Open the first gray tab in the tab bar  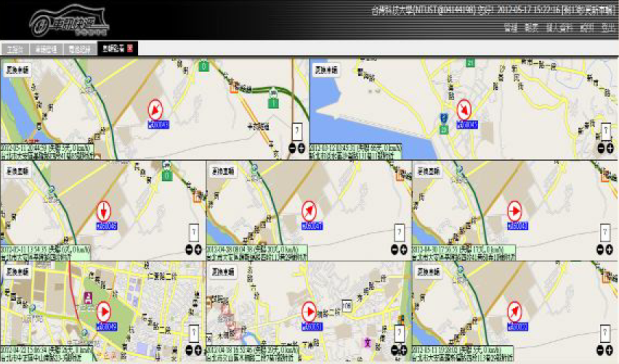point(15,49)
